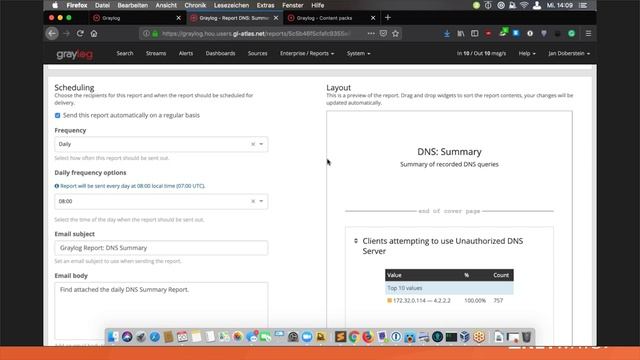Image resolution: width=640 pixels, height=360 pixels.
Task: Open the Chronik menu in the macOS menu bar
Action: click(x=195, y=5)
